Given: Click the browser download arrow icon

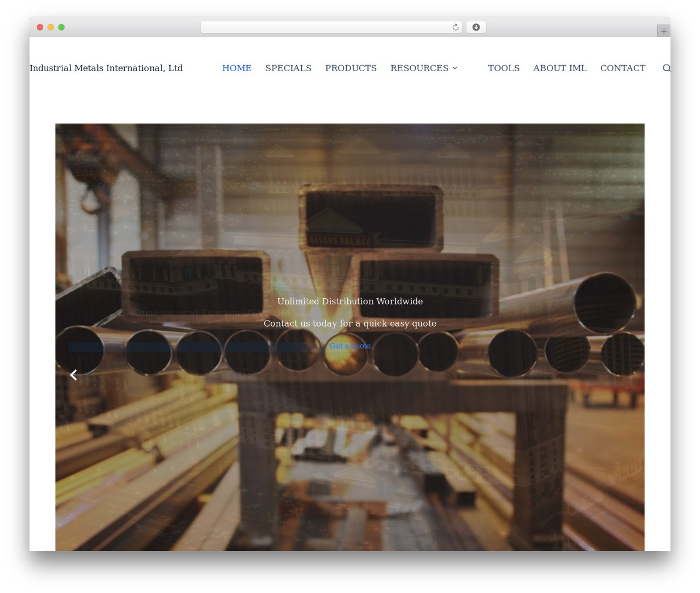Looking at the screenshot, I should [x=476, y=27].
